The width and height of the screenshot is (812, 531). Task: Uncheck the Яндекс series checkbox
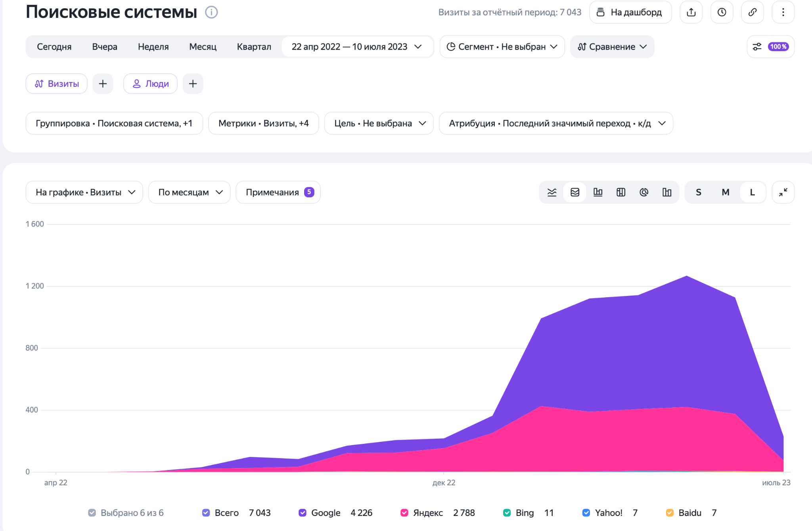point(404,513)
